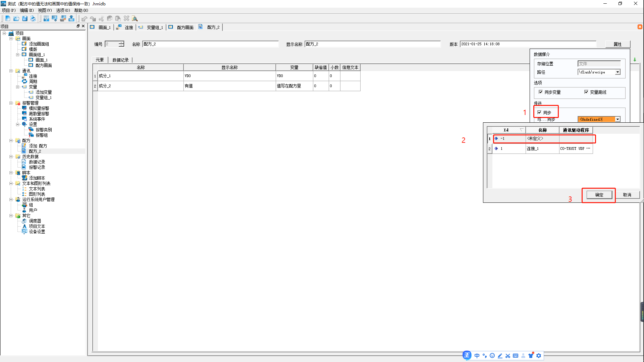Image resolution: width=644 pixels, height=362 pixels.
Task: Select the <未定义> connection row
Action: coord(542,138)
